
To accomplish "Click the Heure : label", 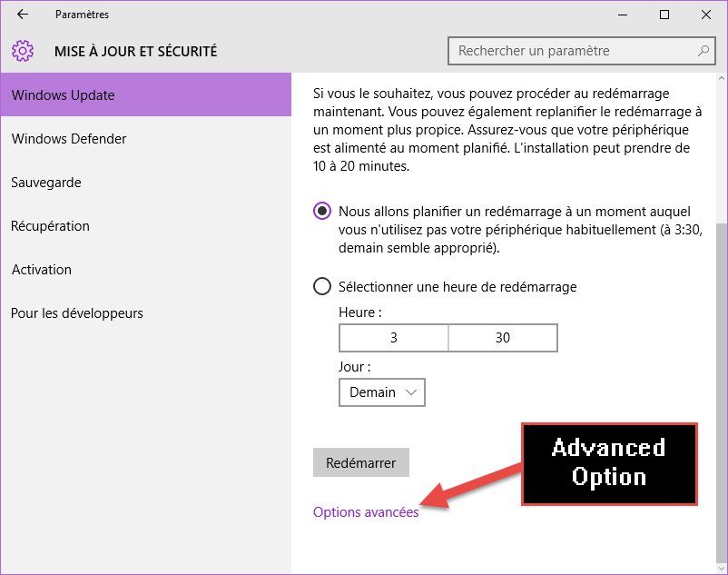I will (x=360, y=312).
